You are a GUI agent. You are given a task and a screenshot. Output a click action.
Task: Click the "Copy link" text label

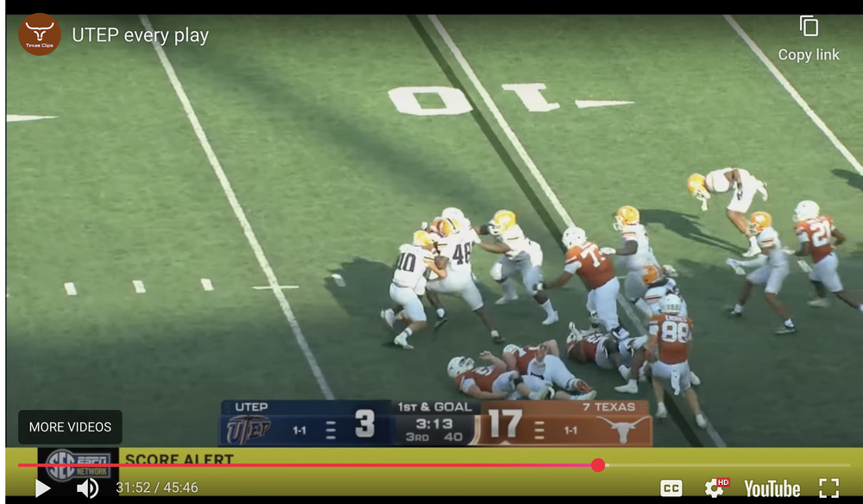[809, 54]
